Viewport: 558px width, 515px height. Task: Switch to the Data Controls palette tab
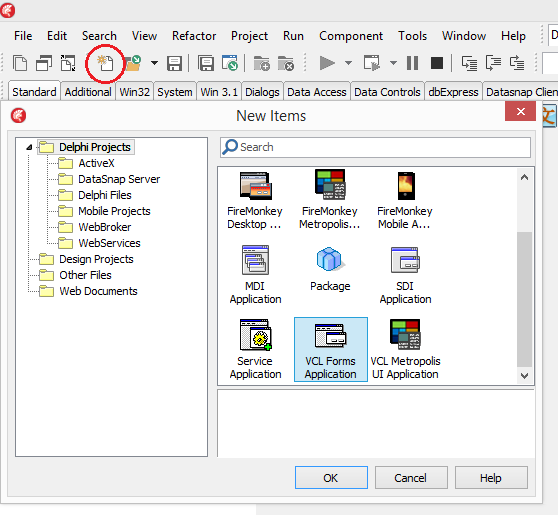pyautogui.click(x=387, y=91)
